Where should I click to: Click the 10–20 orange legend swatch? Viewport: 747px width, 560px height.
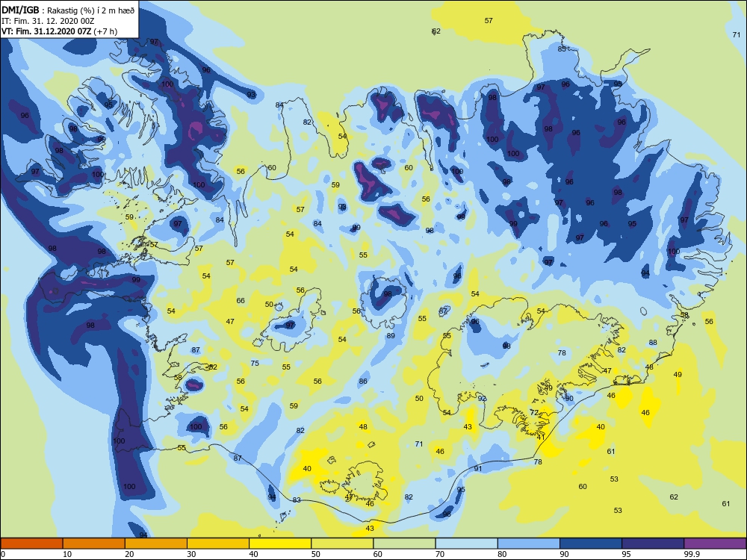click(x=94, y=544)
